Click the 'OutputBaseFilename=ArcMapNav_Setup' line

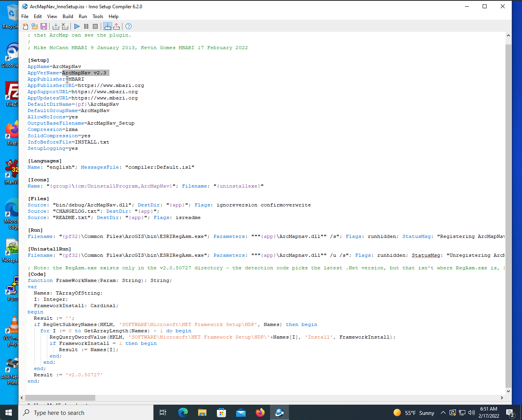pyautogui.click(x=81, y=123)
